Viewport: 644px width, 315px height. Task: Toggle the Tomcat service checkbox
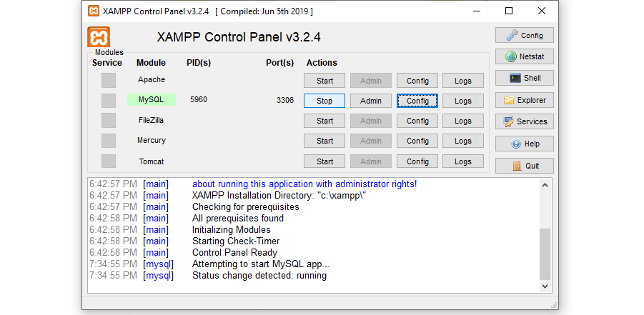[x=108, y=161]
